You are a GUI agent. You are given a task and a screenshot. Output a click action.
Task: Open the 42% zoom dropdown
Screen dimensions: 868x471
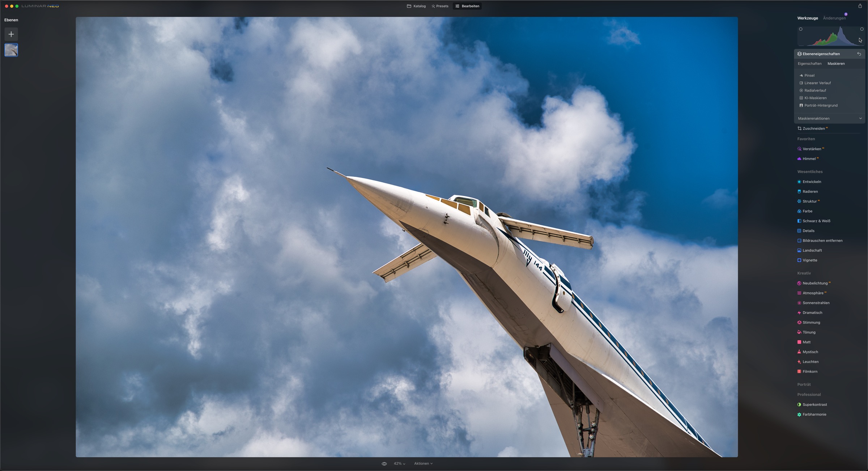coord(399,463)
